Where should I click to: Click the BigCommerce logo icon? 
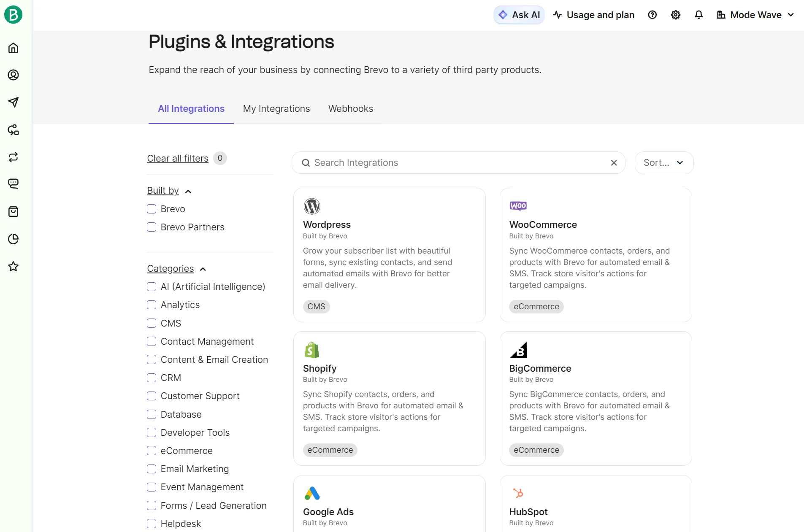(518, 350)
